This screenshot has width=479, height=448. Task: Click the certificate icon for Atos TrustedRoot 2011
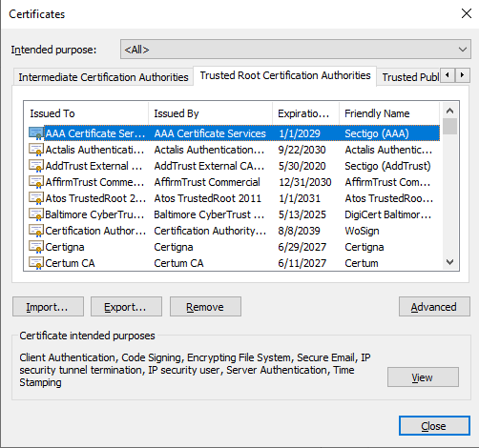pos(36,198)
